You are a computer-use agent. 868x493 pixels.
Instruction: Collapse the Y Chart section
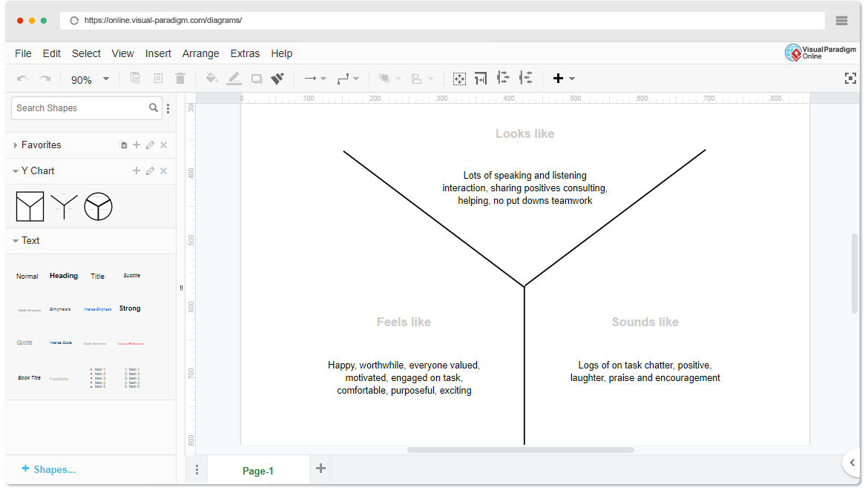tap(15, 171)
